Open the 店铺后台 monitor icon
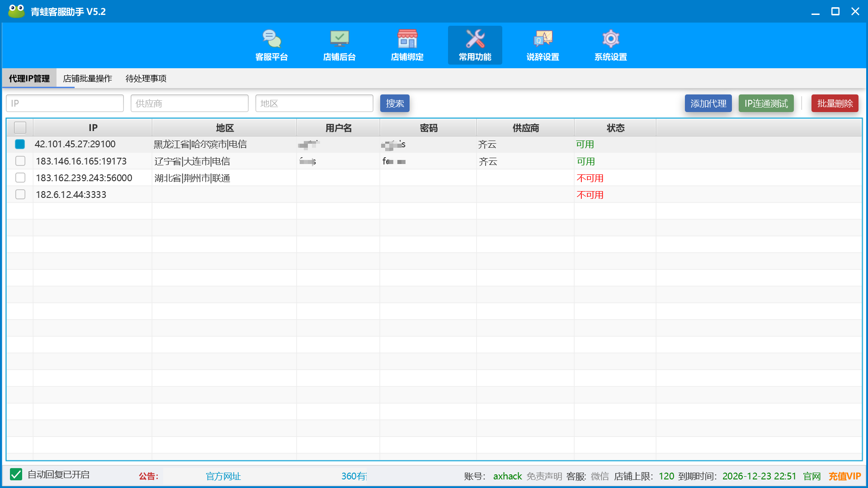This screenshot has height=488, width=868. [x=339, y=39]
